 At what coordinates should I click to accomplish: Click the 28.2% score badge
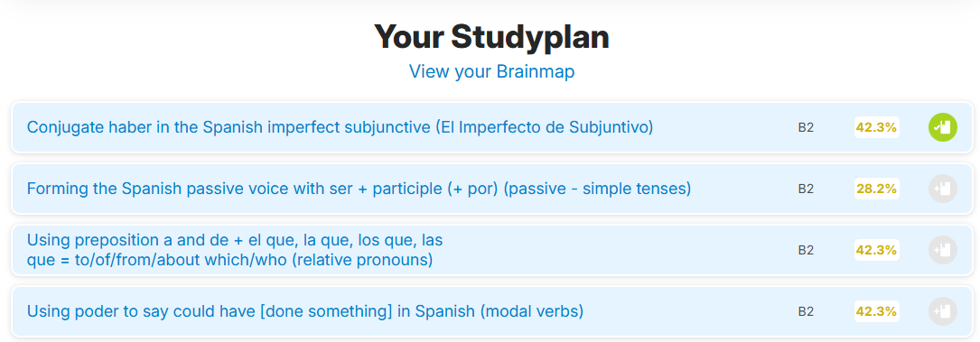pos(877,189)
